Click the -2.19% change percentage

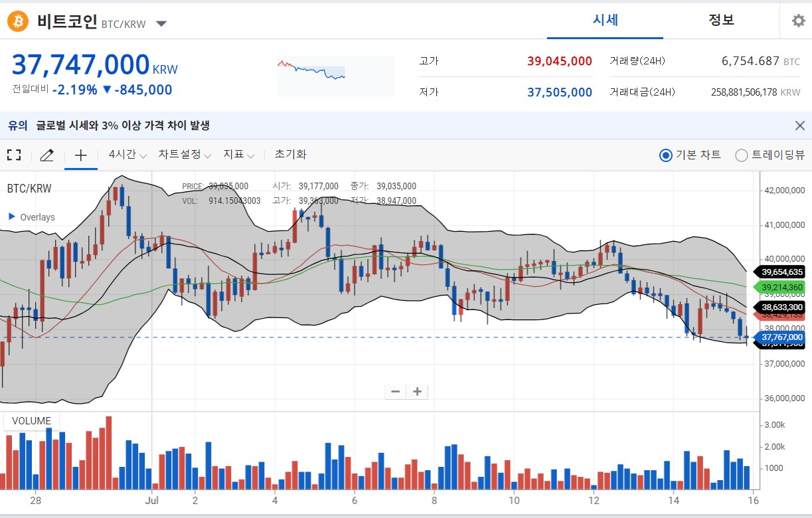pos(74,90)
